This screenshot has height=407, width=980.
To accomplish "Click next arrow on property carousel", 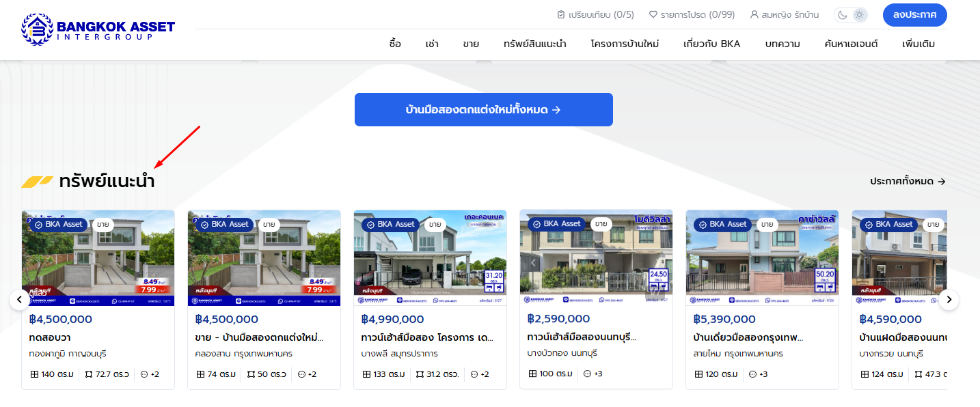I will pyautogui.click(x=949, y=299).
